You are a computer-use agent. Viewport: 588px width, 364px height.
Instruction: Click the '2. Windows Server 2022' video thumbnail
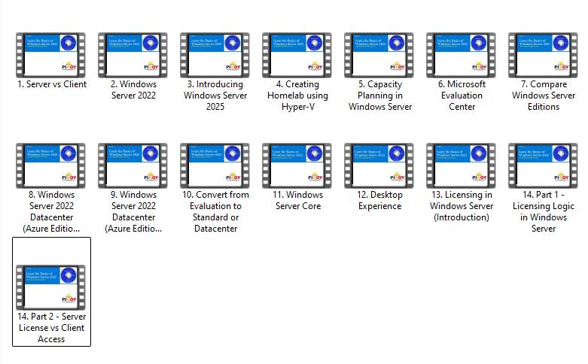133,55
